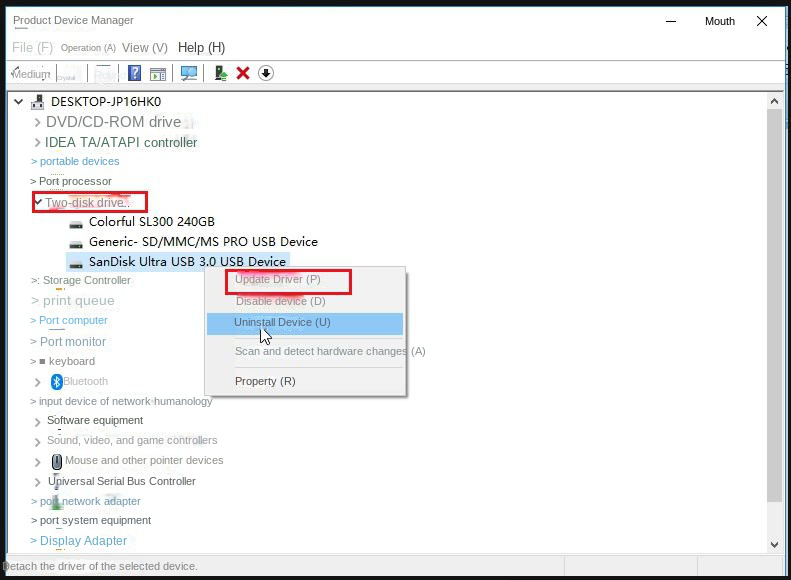The image size is (791, 580).
Task: Click the scan hardware monitor toolbar icon
Action: pos(188,73)
